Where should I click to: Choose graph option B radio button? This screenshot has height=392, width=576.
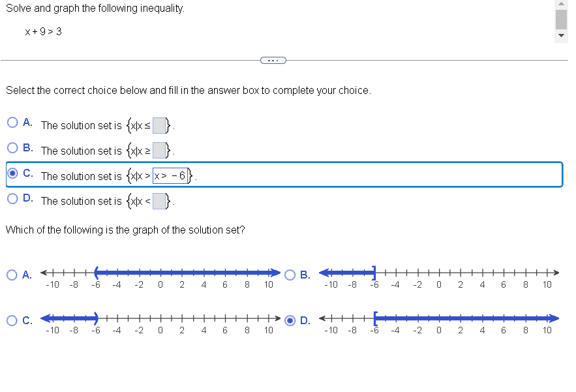pyautogui.click(x=290, y=275)
